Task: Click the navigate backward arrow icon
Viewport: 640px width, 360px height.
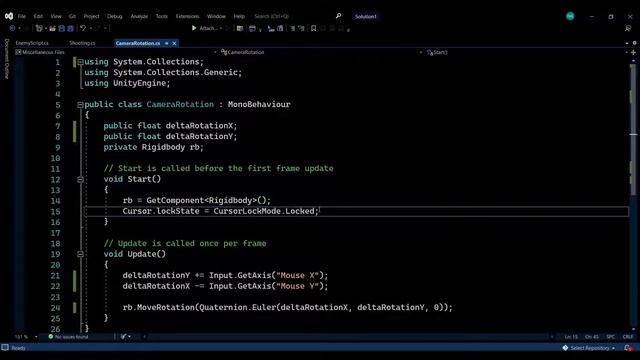Action: [12, 28]
